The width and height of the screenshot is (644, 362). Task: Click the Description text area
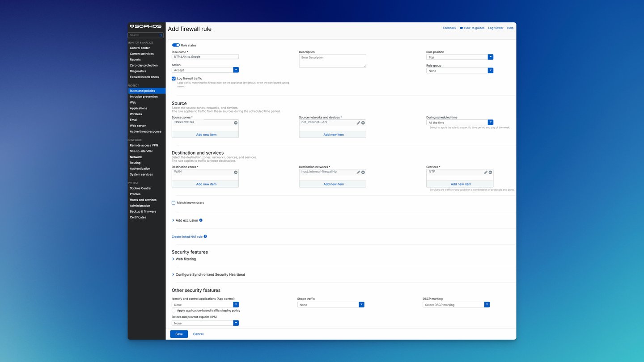tap(332, 61)
